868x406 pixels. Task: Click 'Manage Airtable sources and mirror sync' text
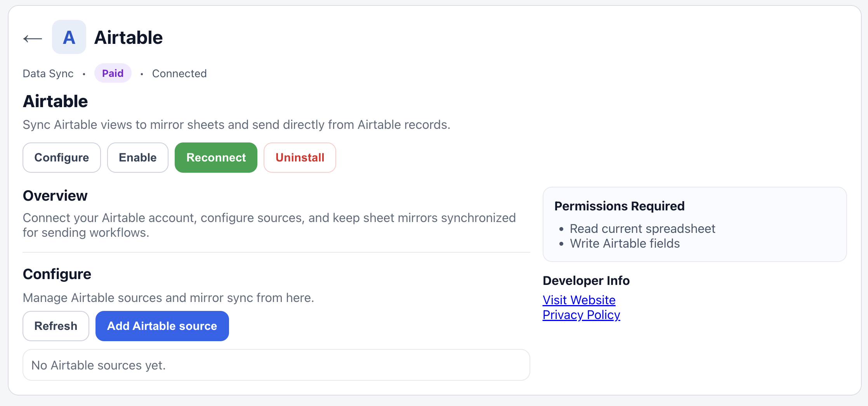(x=168, y=298)
